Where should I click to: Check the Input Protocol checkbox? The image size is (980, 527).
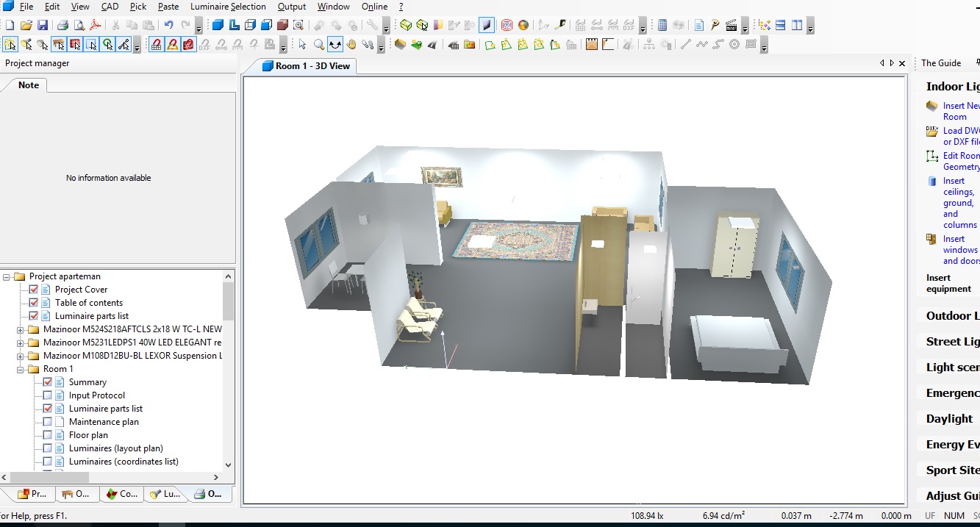coord(48,395)
